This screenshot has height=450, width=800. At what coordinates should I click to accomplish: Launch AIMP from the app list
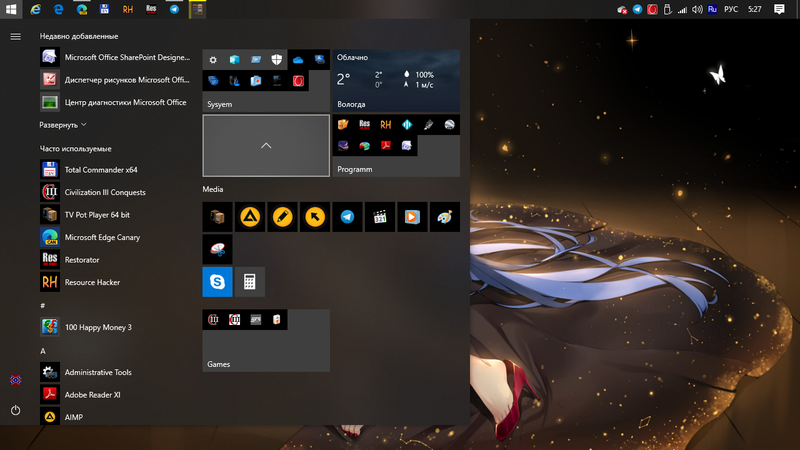coord(116,417)
